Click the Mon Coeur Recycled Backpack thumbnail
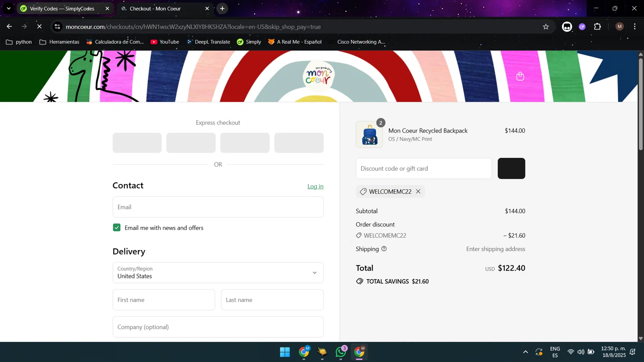This screenshot has width=644, height=362. (x=369, y=134)
